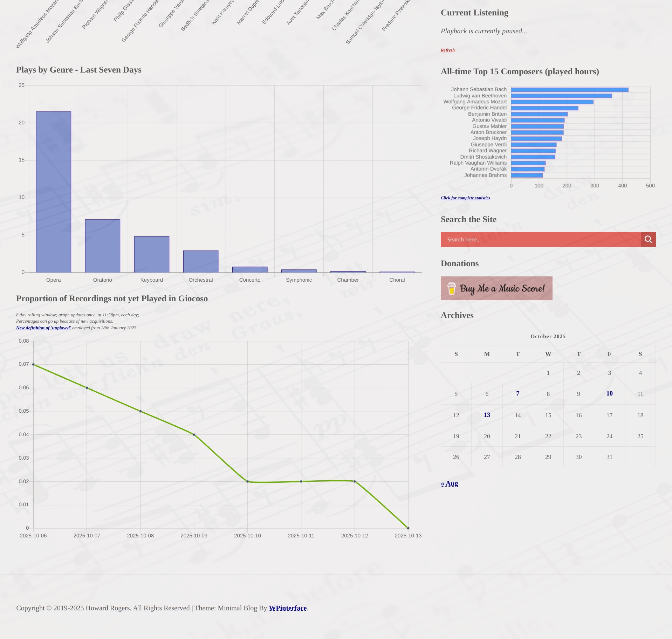Go to the previous month Aug archive
The height and width of the screenshot is (639, 672).
coord(449,483)
